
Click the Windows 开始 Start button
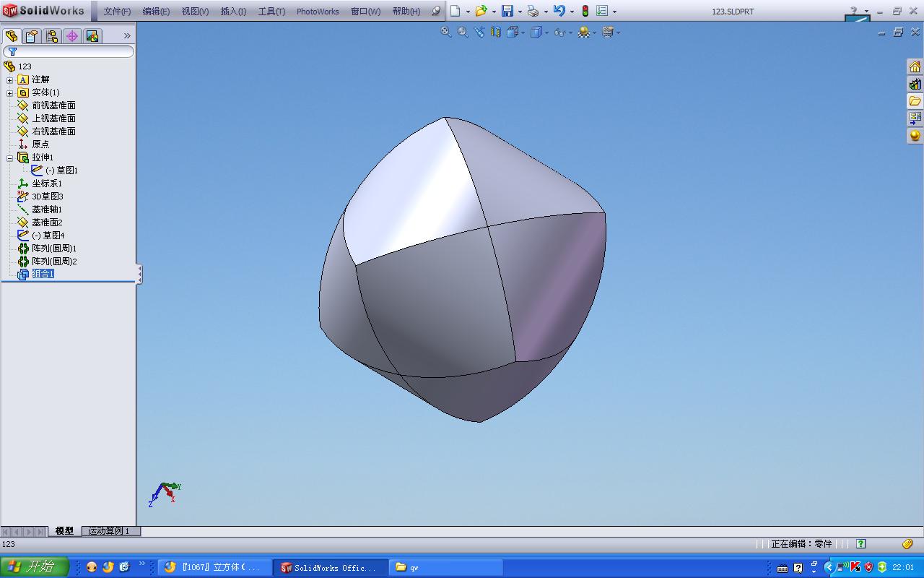(x=34, y=567)
